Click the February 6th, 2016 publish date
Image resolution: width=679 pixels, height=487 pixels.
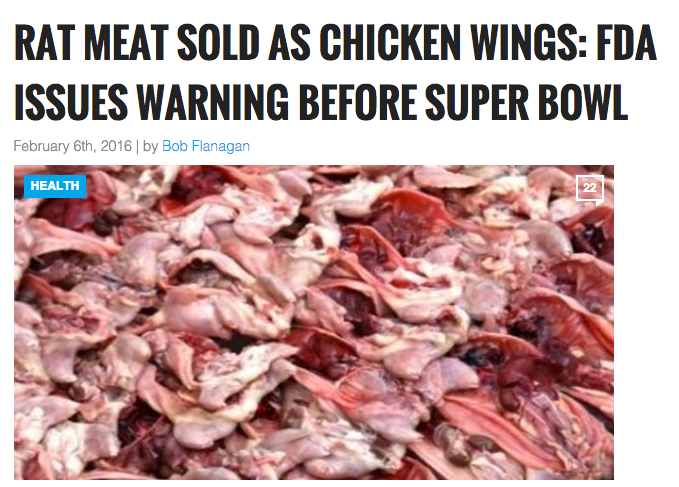coord(73,146)
